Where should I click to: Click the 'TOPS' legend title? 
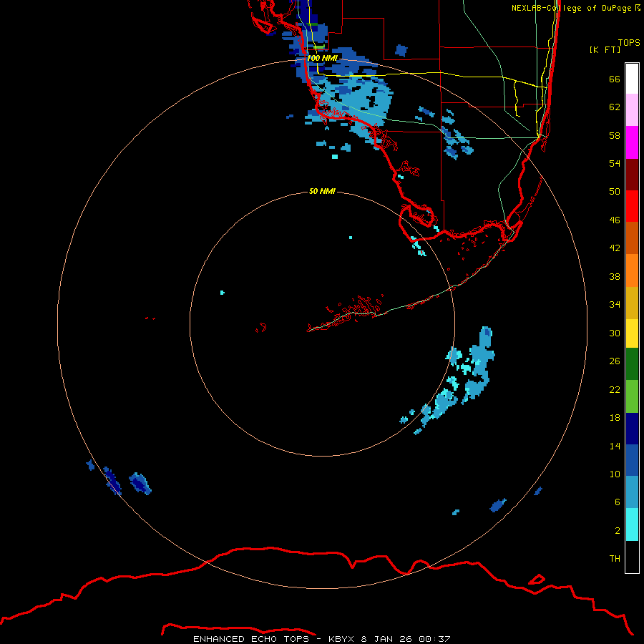pyautogui.click(x=629, y=42)
